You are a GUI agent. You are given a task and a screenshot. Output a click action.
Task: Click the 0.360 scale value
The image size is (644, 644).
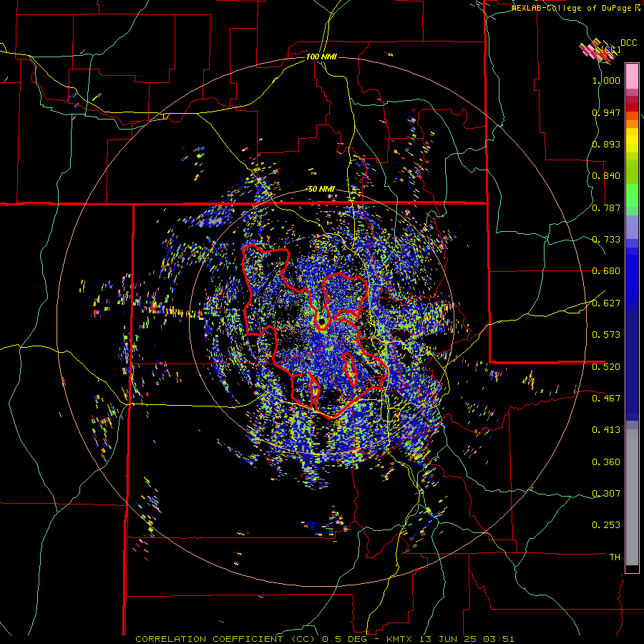click(x=606, y=462)
